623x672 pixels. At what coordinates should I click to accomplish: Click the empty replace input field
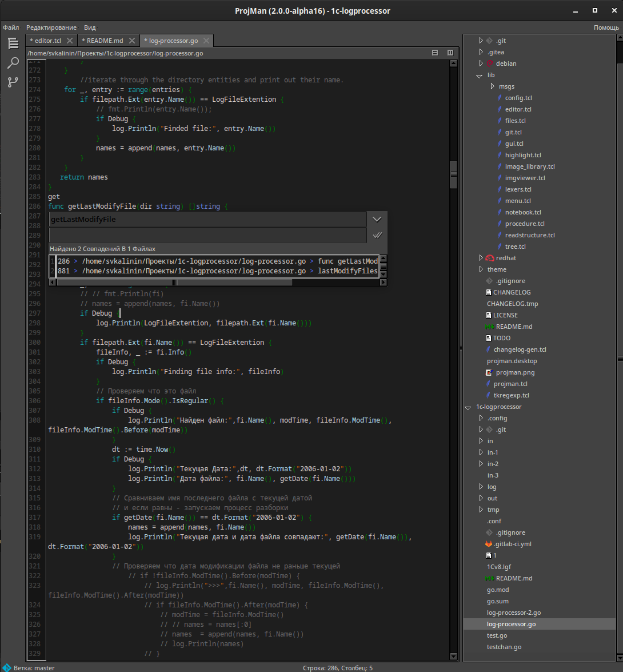click(207, 235)
